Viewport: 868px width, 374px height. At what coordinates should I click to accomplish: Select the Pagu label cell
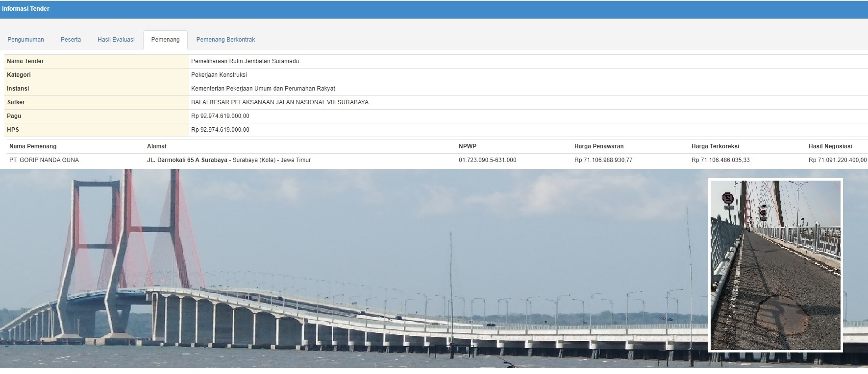tap(96, 116)
